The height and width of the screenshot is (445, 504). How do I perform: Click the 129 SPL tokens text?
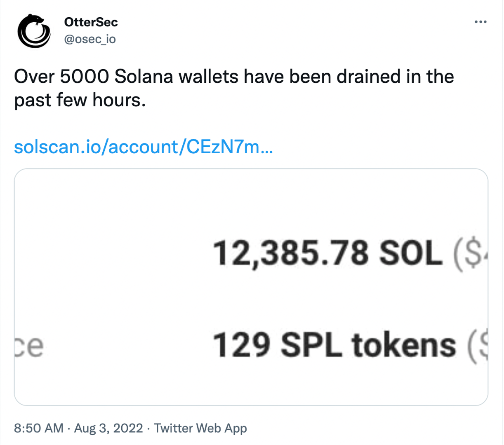(x=334, y=345)
